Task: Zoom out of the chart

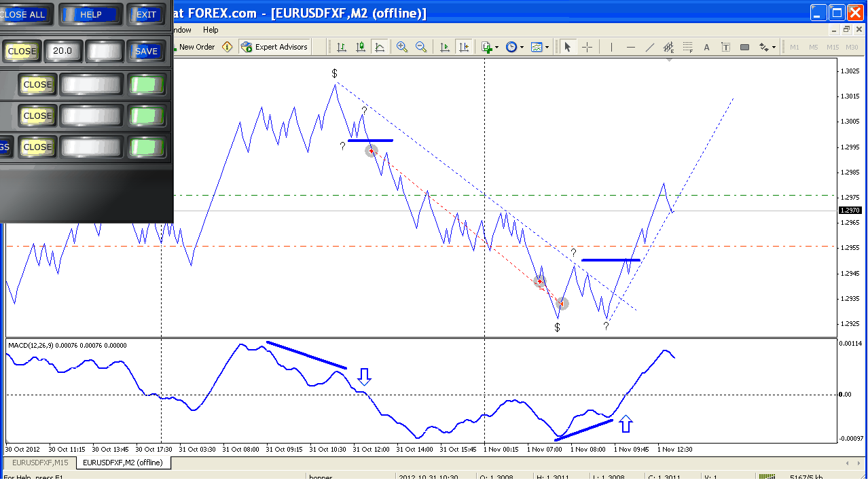Action: [421, 47]
